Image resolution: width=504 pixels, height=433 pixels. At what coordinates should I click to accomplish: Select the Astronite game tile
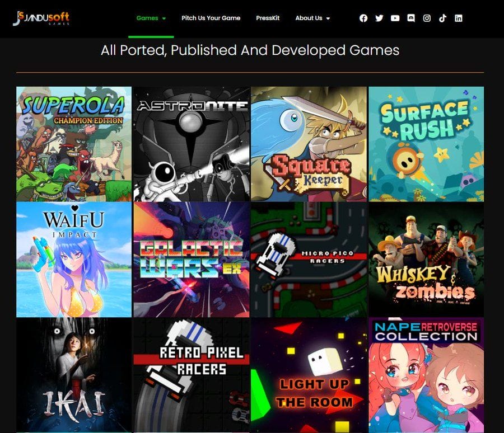192,144
